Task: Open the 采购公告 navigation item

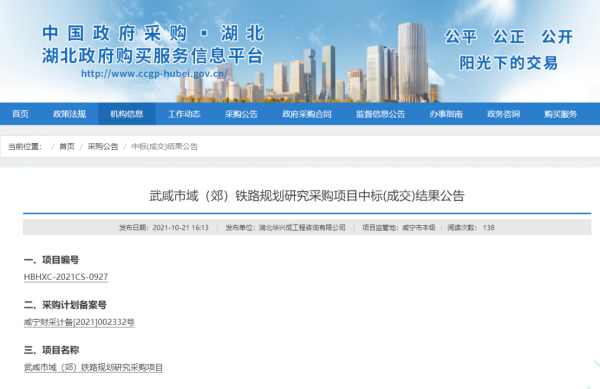Action: (241, 114)
